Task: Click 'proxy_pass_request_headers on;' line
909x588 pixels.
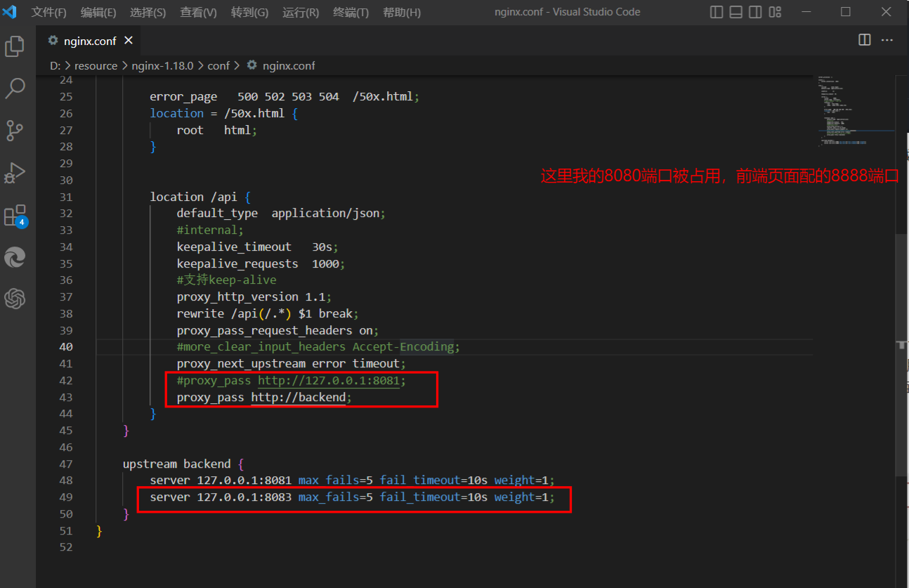Action: (x=277, y=330)
